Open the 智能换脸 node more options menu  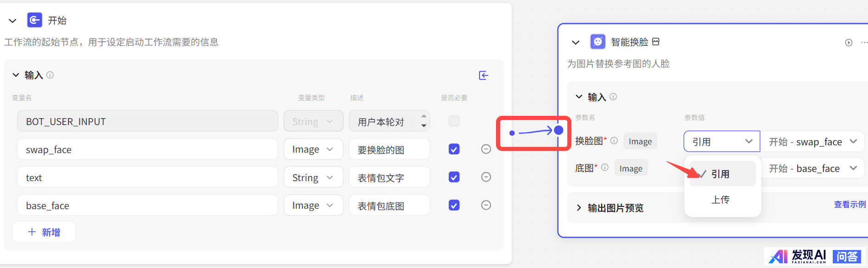pos(864,43)
